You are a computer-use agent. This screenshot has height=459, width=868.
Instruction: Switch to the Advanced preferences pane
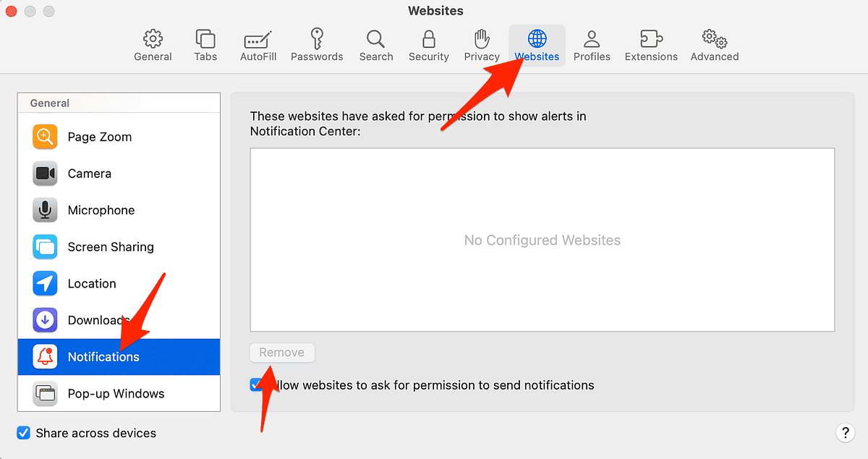pyautogui.click(x=713, y=45)
